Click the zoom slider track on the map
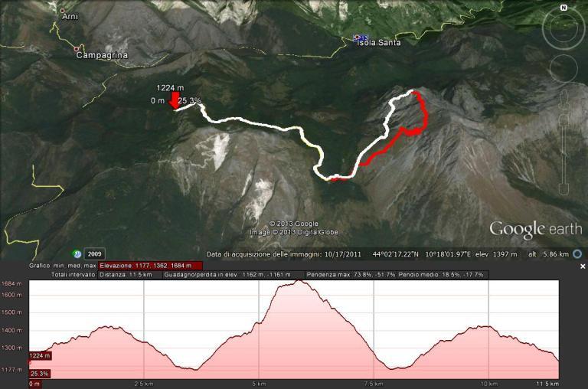The width and height of the screenshot is (588, 389). click(564, 155)
